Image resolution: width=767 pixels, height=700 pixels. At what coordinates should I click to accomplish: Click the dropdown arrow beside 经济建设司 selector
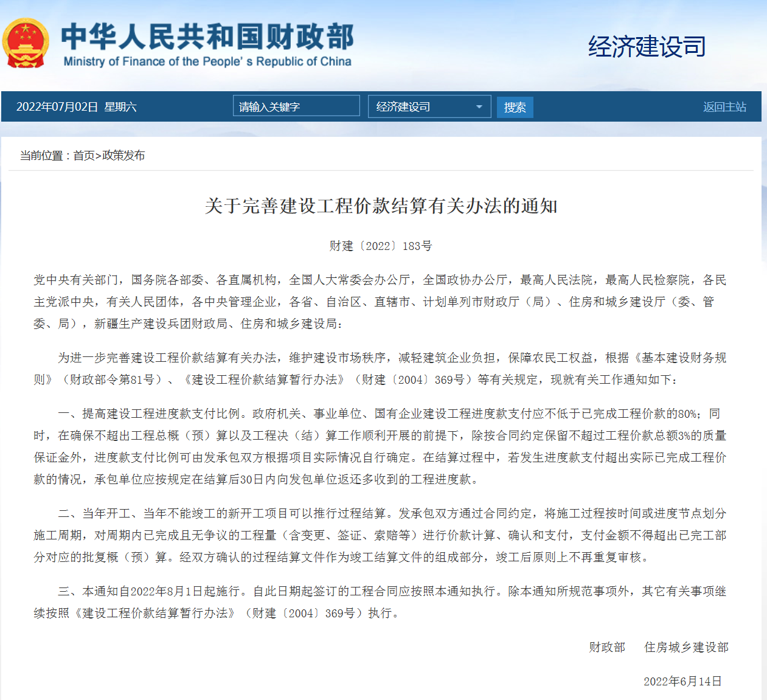click(x=479, y=107)
